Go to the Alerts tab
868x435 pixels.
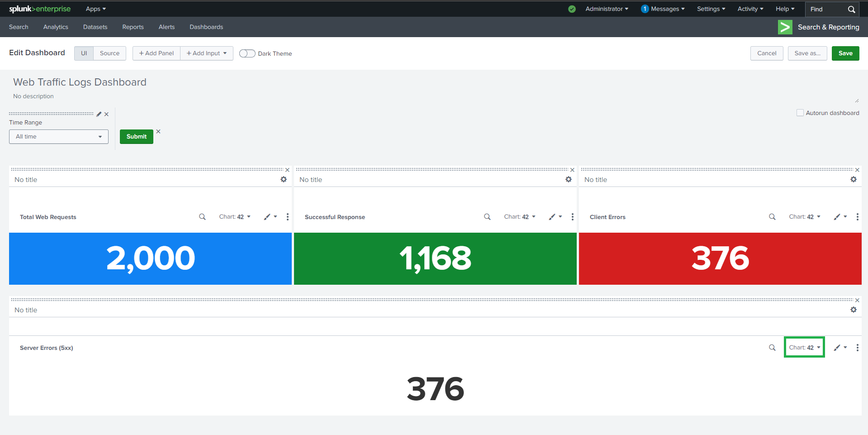166,27
